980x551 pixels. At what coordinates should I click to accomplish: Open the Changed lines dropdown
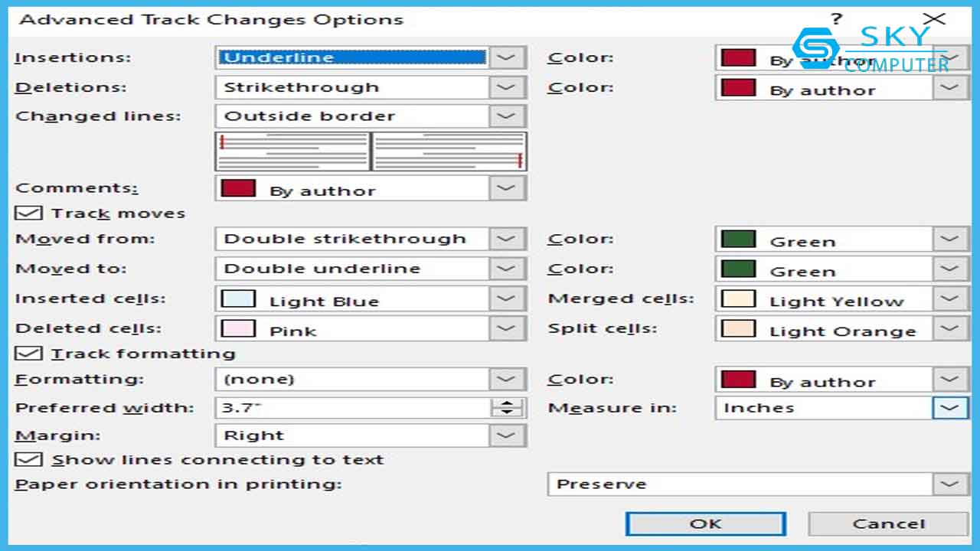coord(506,116)
